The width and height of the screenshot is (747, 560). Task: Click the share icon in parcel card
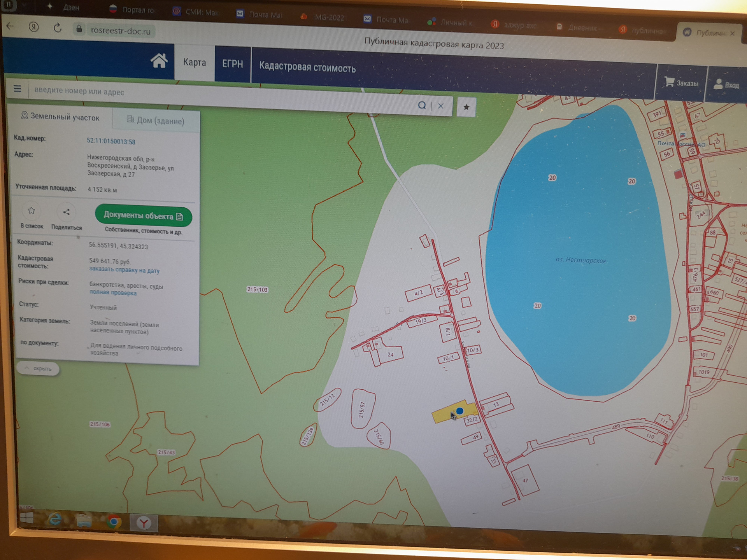coord(67,212)
